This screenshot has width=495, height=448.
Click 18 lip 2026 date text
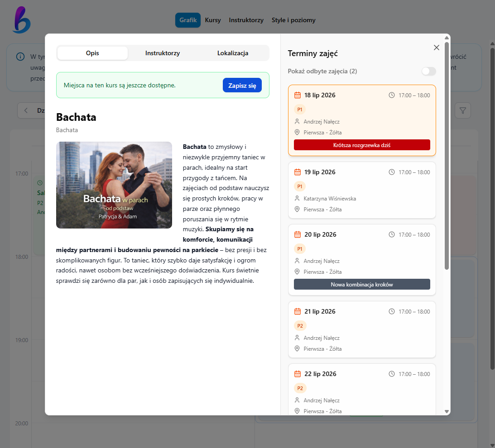click(320, 95)
